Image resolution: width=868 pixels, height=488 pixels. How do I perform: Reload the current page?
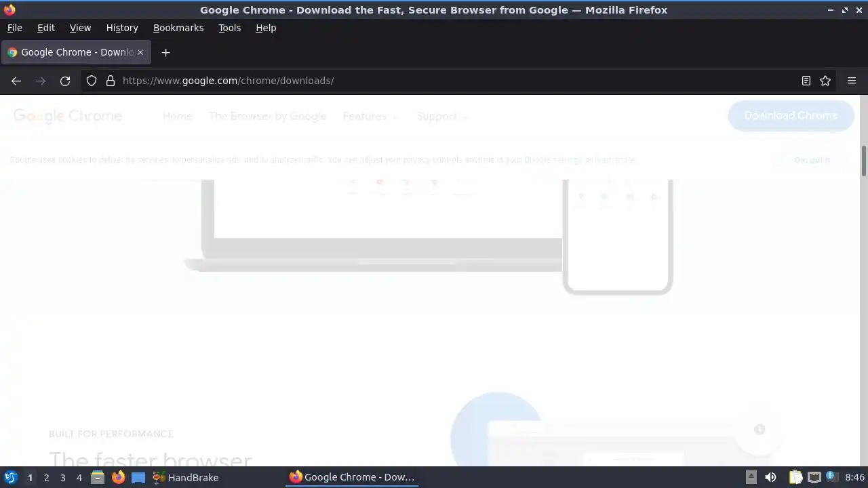coord(65,81)
